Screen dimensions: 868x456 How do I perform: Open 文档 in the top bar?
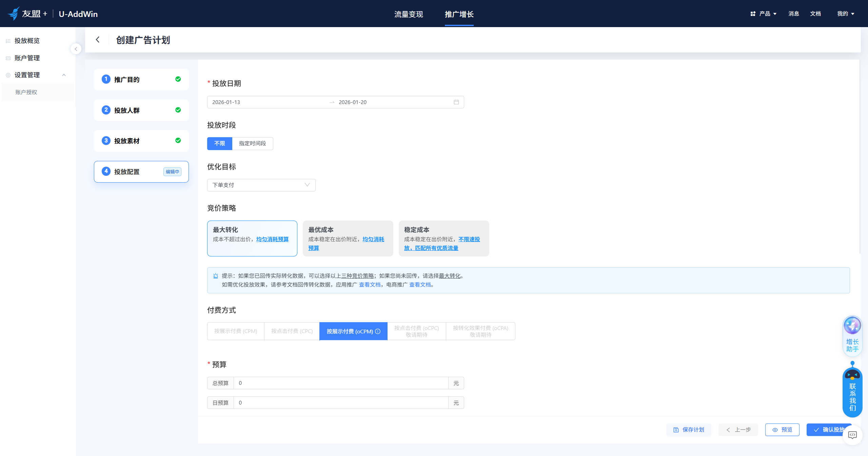pos(815,14)
